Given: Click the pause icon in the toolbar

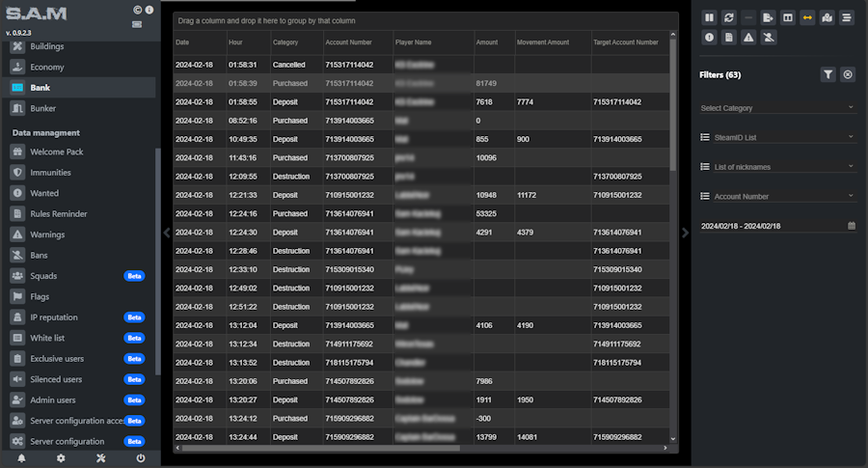Looking at the screenshot, I should 709,17.
